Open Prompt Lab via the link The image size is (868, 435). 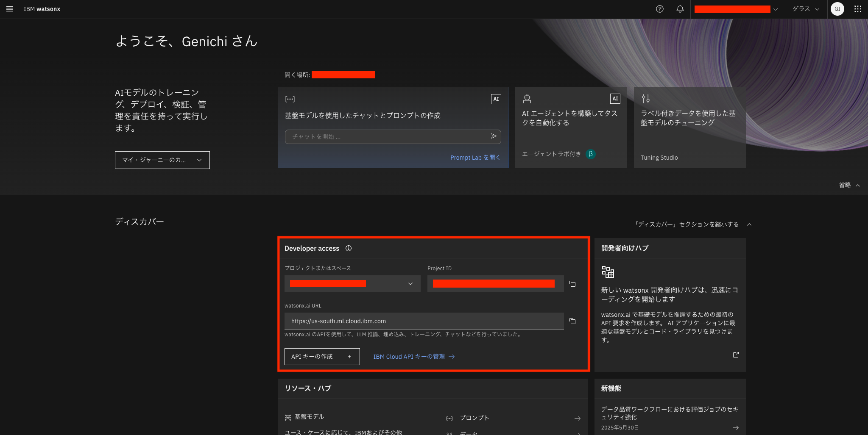click(474, 157)
